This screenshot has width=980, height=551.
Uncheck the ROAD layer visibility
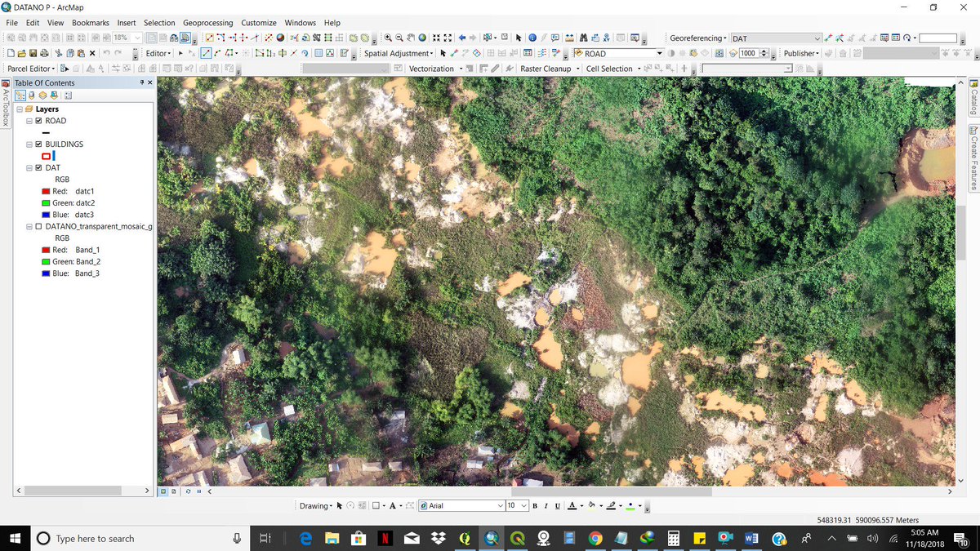[38, 120]
